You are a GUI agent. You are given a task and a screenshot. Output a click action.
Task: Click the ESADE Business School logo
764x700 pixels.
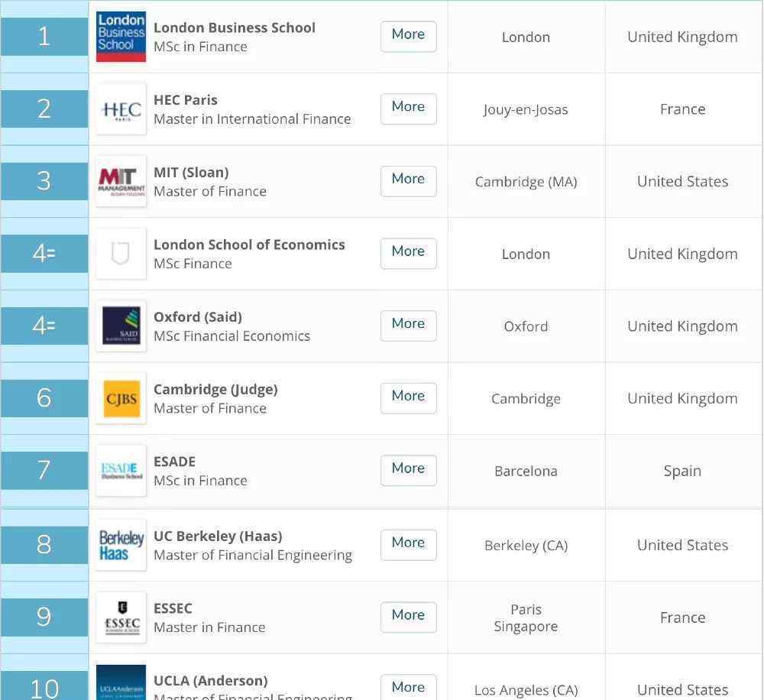(x=121, y=471)
